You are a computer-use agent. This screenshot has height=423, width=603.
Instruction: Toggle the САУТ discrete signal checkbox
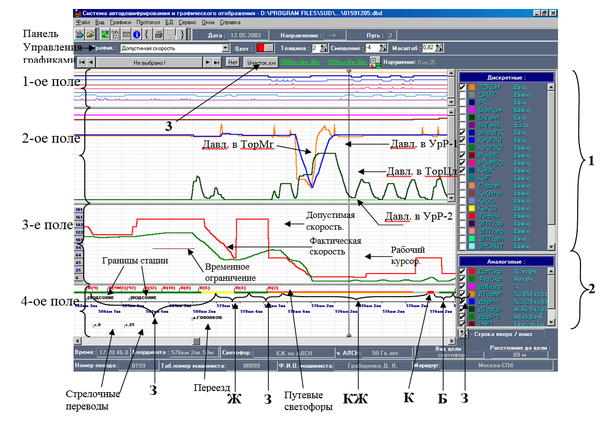[x=460, y=95]
